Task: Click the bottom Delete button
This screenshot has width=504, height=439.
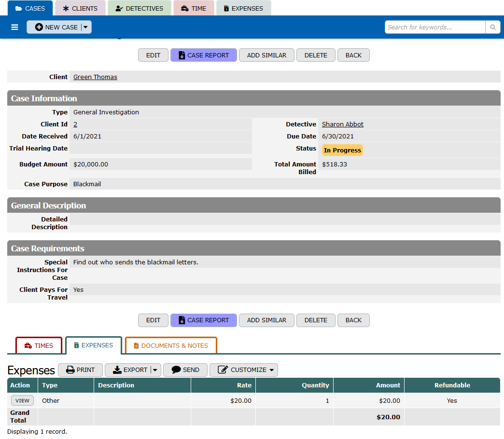Action: [316, 320]
